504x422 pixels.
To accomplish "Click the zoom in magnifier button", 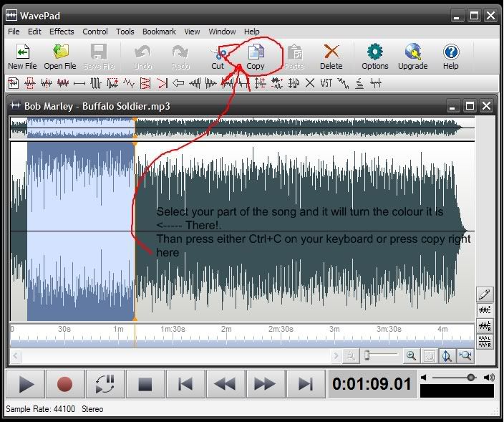I will (x=411, y=356).
